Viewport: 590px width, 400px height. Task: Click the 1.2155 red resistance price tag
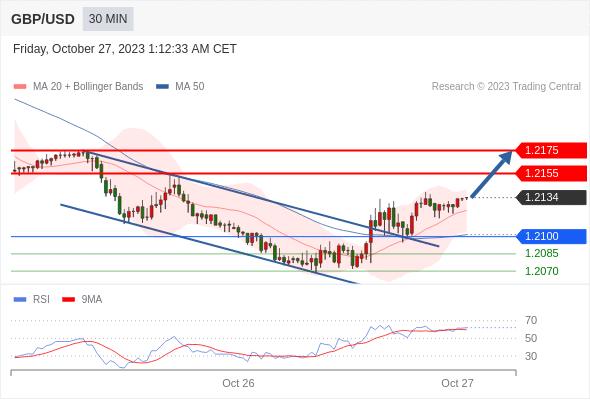(x=551, y=173)
